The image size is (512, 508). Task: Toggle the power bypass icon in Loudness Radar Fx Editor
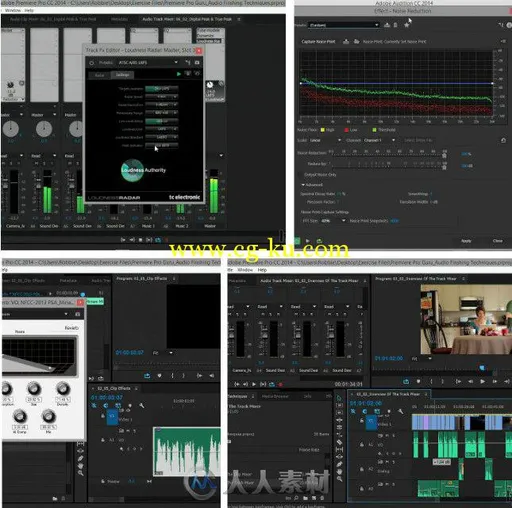(x=92, y=63)
